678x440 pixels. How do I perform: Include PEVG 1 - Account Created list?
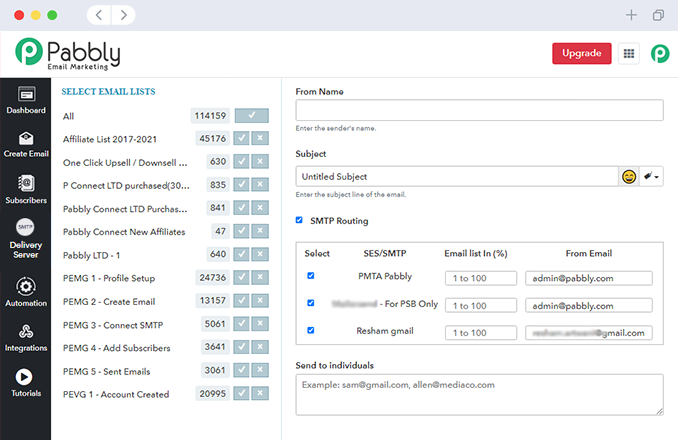coord(241,393)
